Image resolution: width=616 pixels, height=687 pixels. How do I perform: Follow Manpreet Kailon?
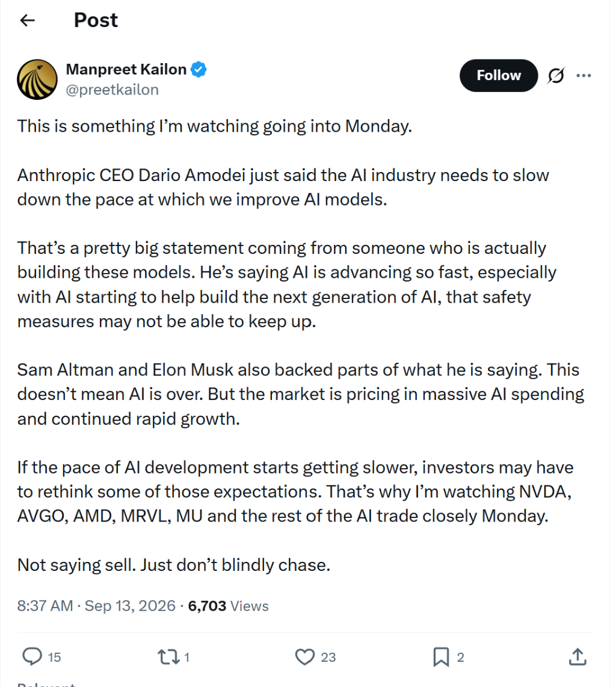499,75
